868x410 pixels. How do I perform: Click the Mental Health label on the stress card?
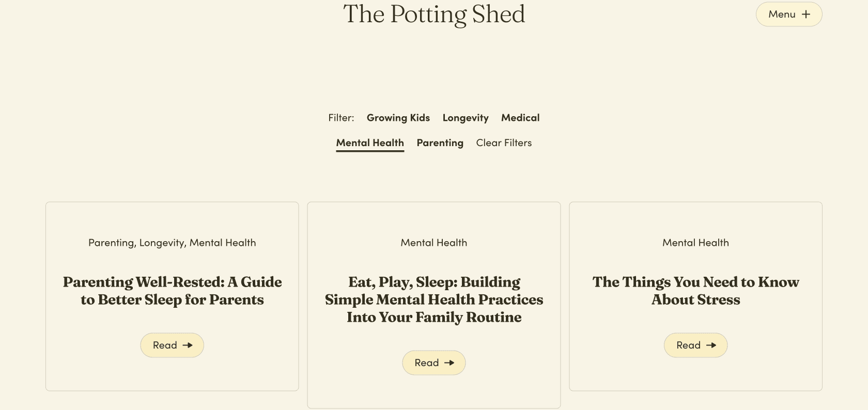[695, 243]
